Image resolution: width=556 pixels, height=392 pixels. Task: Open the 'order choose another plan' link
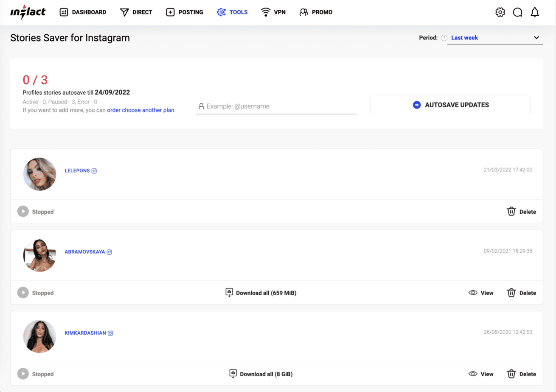coord(140,110)
